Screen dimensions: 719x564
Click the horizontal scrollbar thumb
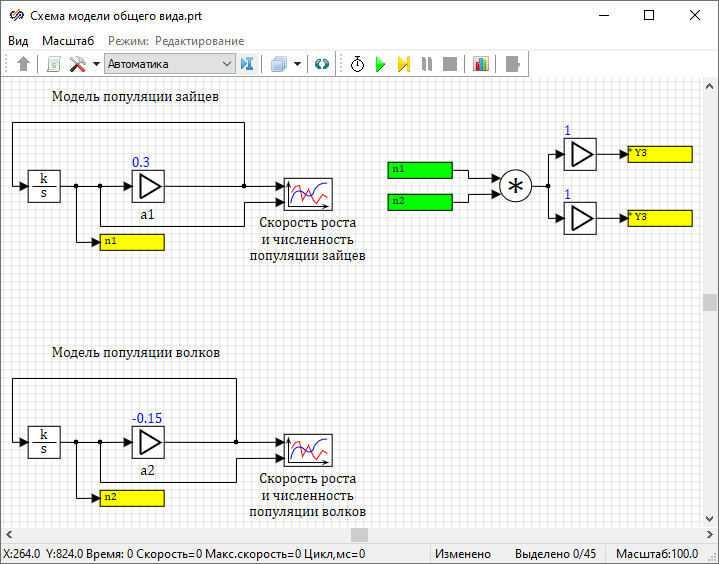pyautogui.click(x=358, y=535)
